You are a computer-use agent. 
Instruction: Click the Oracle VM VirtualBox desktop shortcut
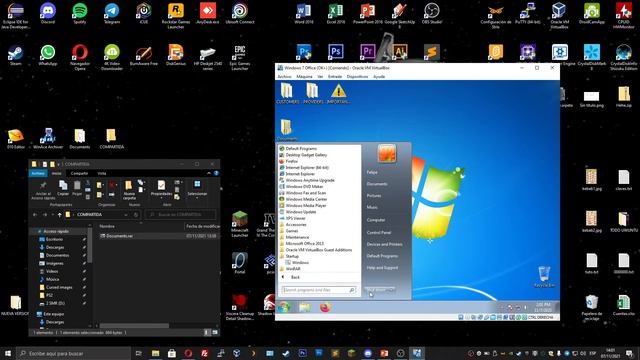(x=559, y=16)
